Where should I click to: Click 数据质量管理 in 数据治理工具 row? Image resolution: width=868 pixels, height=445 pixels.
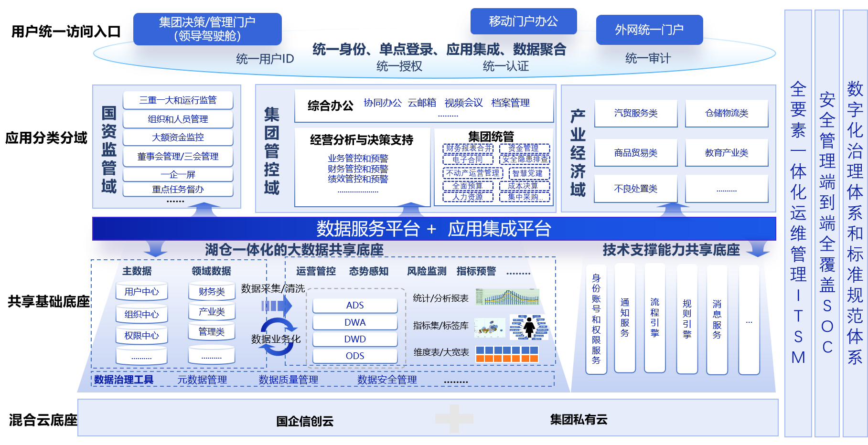click(x=289, y=380)
